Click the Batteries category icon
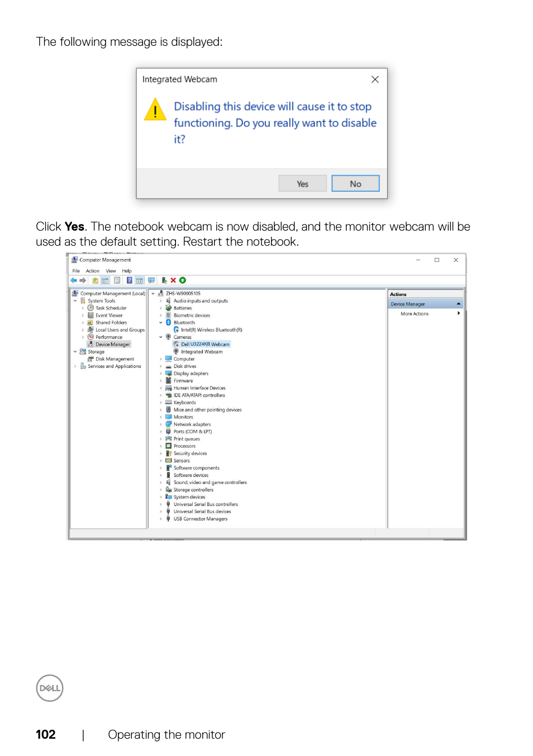This screenshot has height=756, width=533. point(168,308)
